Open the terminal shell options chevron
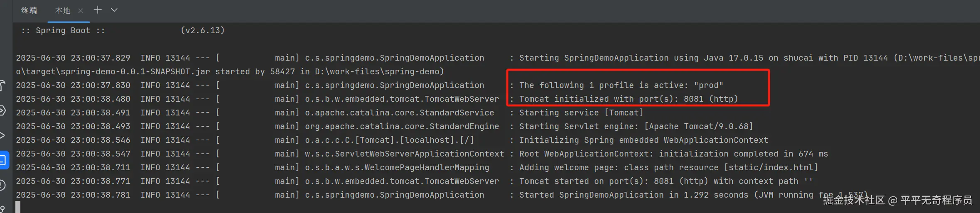 pos(114,10)
